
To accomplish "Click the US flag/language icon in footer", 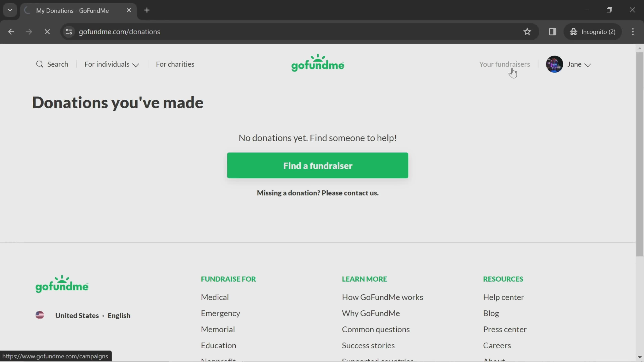I will coord(40,315).
